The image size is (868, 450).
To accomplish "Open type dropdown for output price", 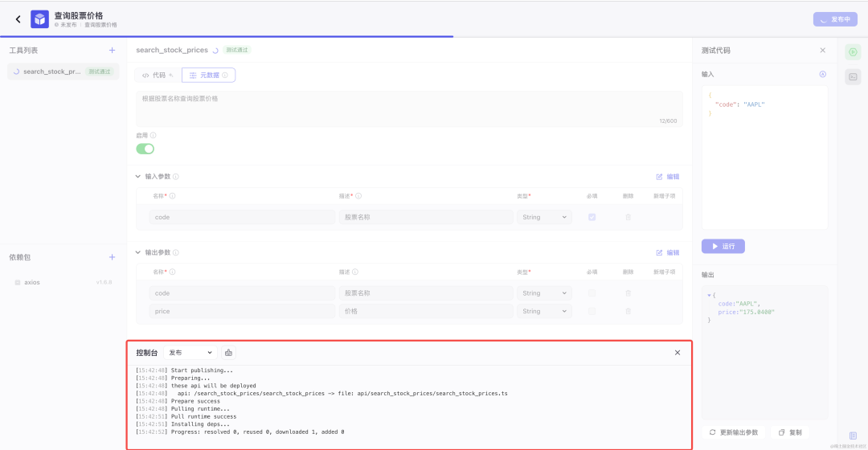I will (x=544, y=311).
